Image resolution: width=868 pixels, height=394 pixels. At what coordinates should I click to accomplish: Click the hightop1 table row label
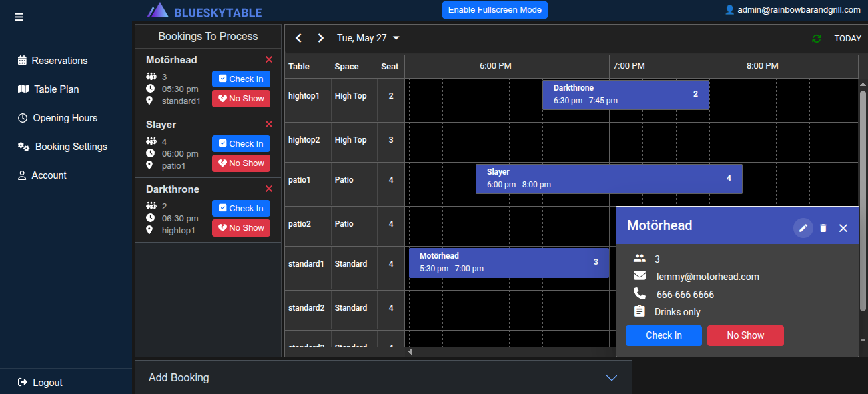[304, 96]
